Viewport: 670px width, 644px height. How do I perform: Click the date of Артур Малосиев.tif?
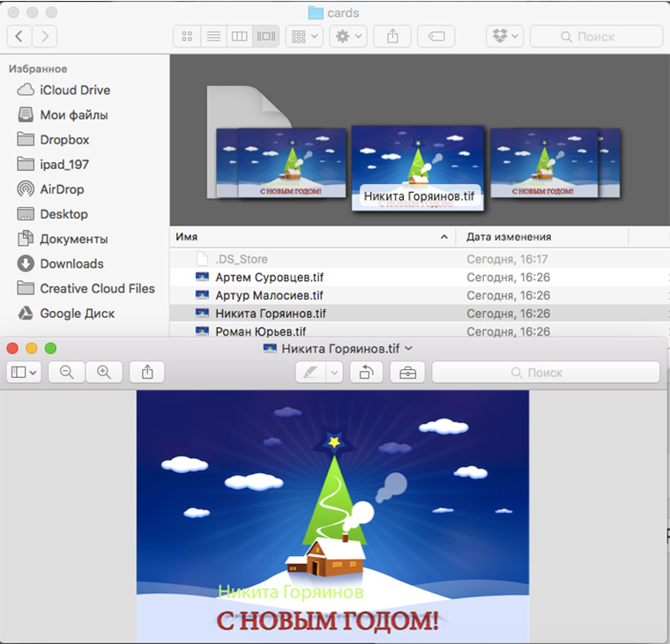[508, 295]
